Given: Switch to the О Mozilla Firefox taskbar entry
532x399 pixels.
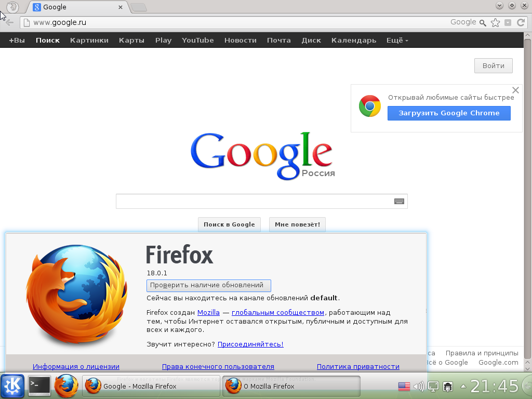Looking at the screenshot, I should coord(291,386).
